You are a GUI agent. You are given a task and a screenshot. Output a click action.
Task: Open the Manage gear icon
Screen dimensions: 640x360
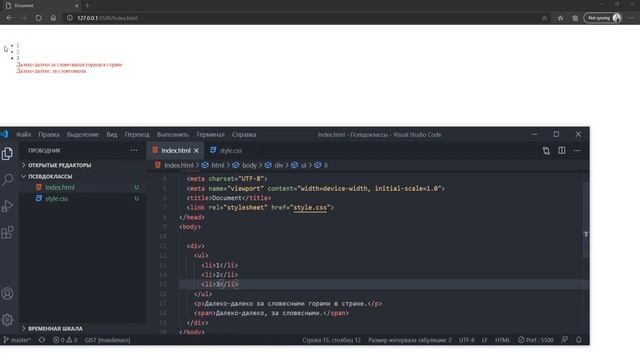tap(7, 320)
